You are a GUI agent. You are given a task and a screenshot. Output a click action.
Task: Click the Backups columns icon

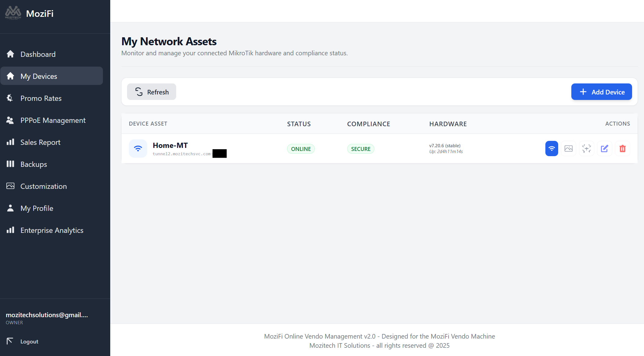pyautogui.click(x=10, y=164)
